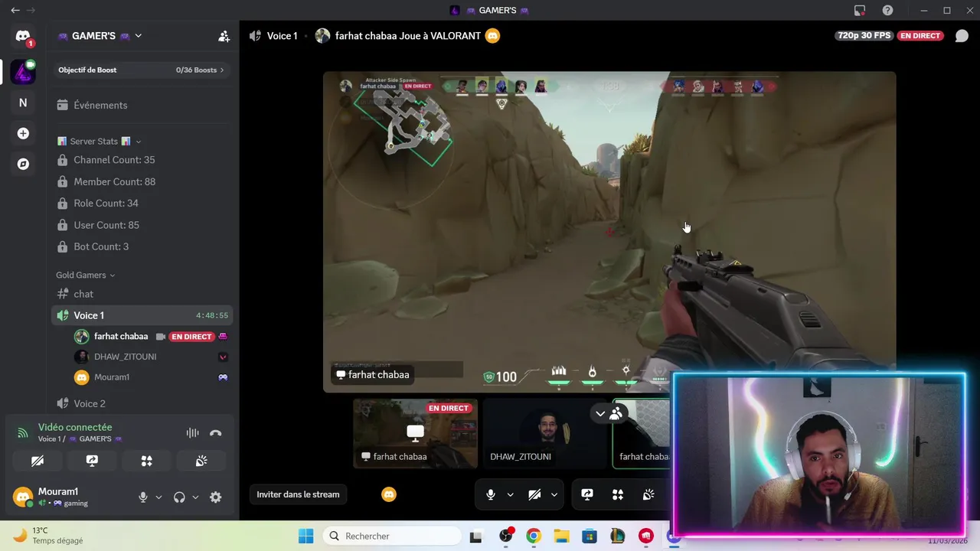Viewport: 980px width, 551px height.
Task: Select farhat chabaa camera thumbnail
Action: pos(642,433)
